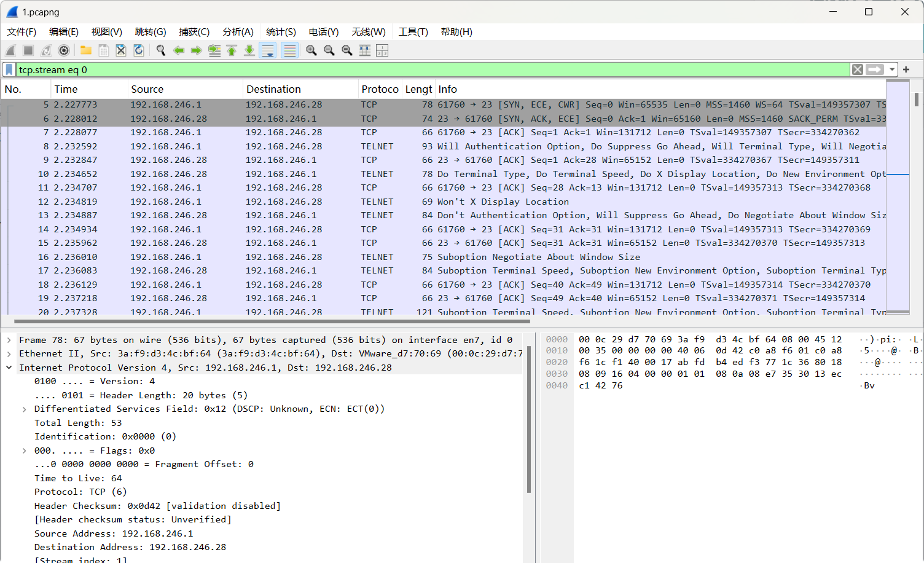Restart the current capture

[x=46, y=50]
